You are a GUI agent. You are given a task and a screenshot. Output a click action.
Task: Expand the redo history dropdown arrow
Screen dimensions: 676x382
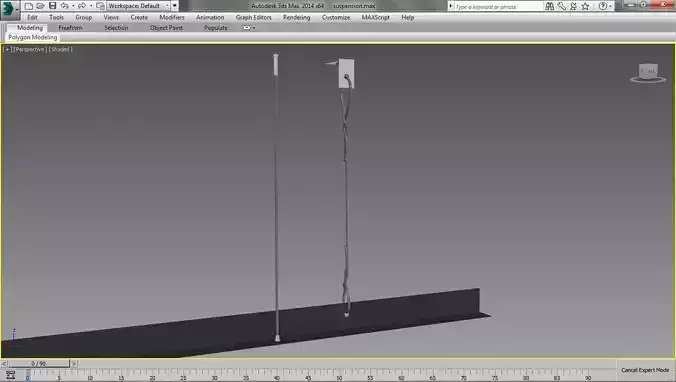[x=91, y=6]
